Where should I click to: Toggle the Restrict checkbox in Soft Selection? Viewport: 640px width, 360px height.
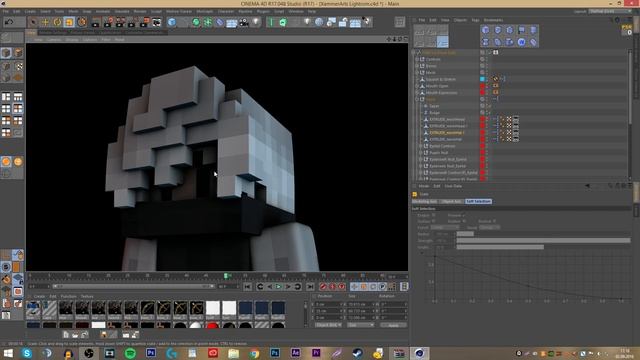coord(494,221)
